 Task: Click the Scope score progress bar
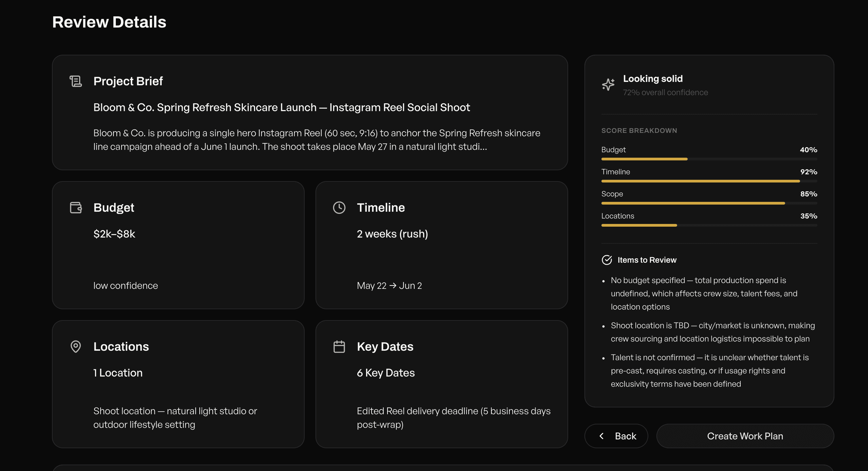(709, 203)
